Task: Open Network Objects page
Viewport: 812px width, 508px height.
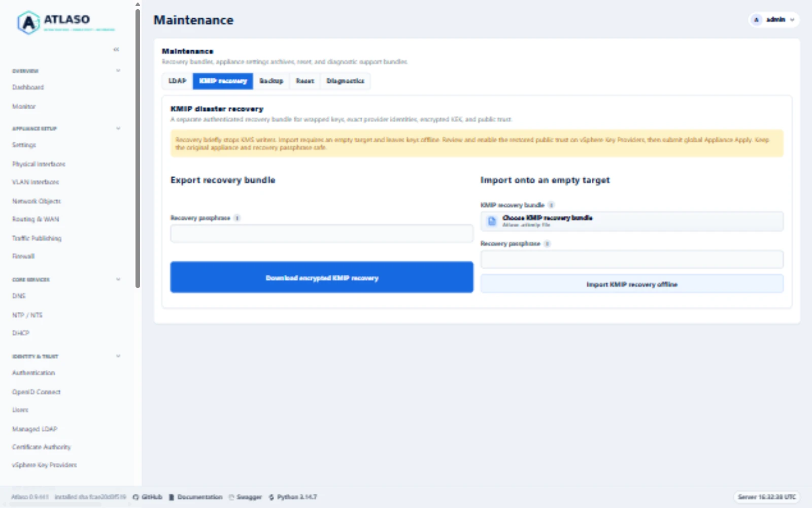Action: pos(37,201)
